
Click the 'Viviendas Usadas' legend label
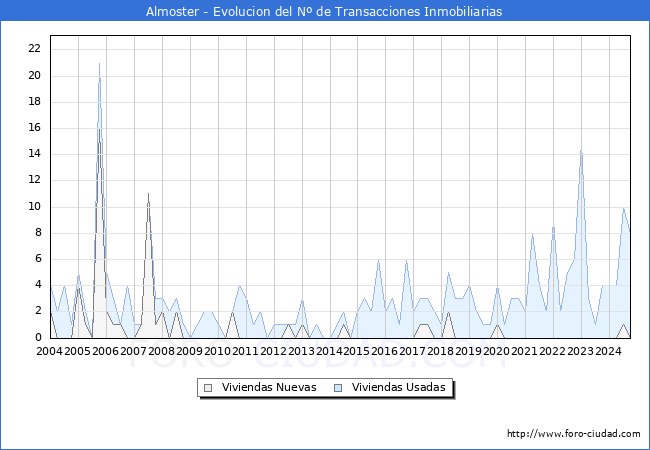coord(398,387)
